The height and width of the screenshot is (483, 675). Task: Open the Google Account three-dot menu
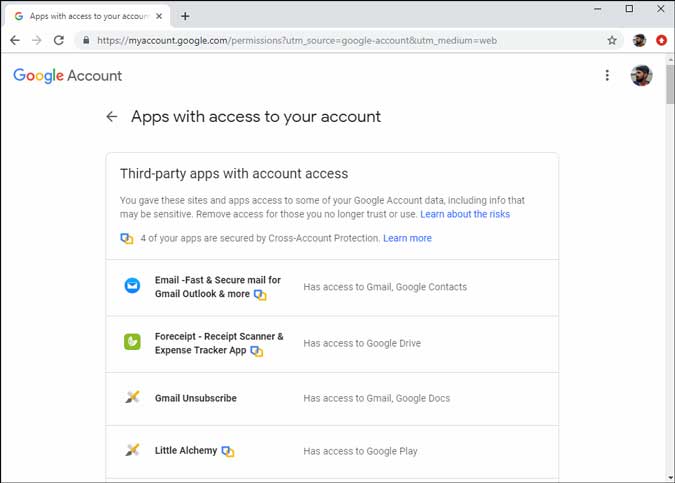607,75
